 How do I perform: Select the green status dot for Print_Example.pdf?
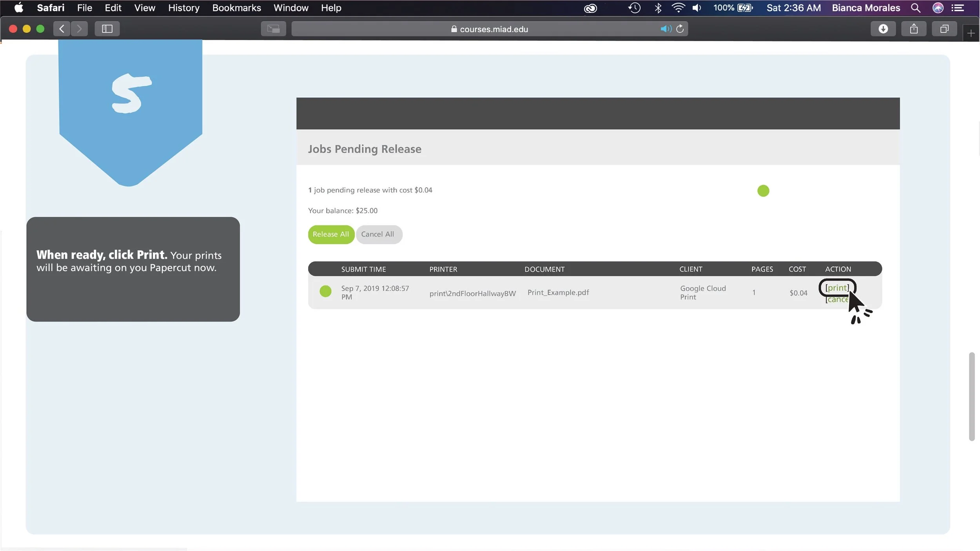tap(325, 291)
